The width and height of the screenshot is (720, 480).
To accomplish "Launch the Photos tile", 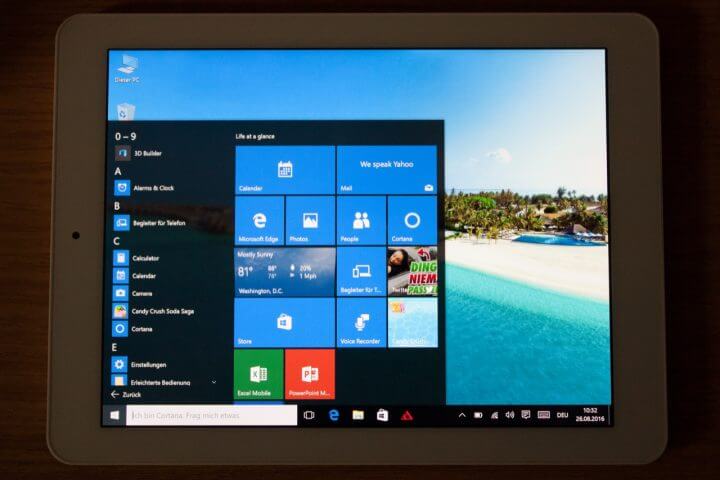I will point(310,221).
